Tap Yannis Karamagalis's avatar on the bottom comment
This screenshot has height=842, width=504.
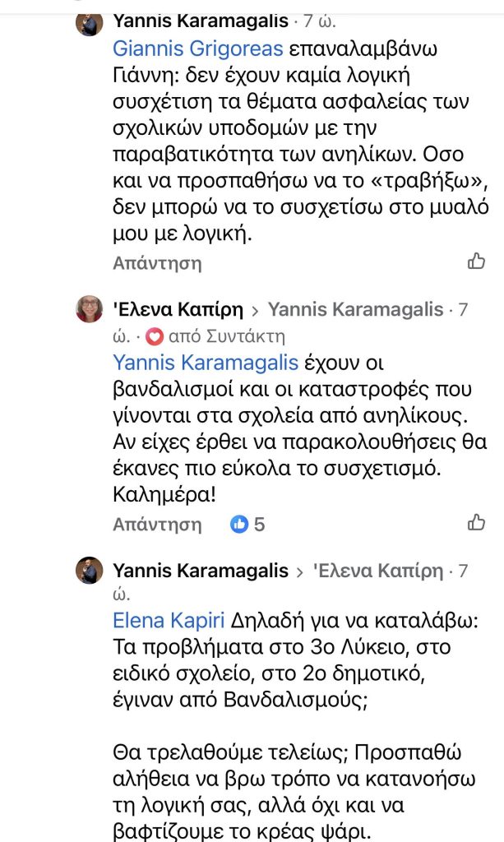tap(90, 570)
